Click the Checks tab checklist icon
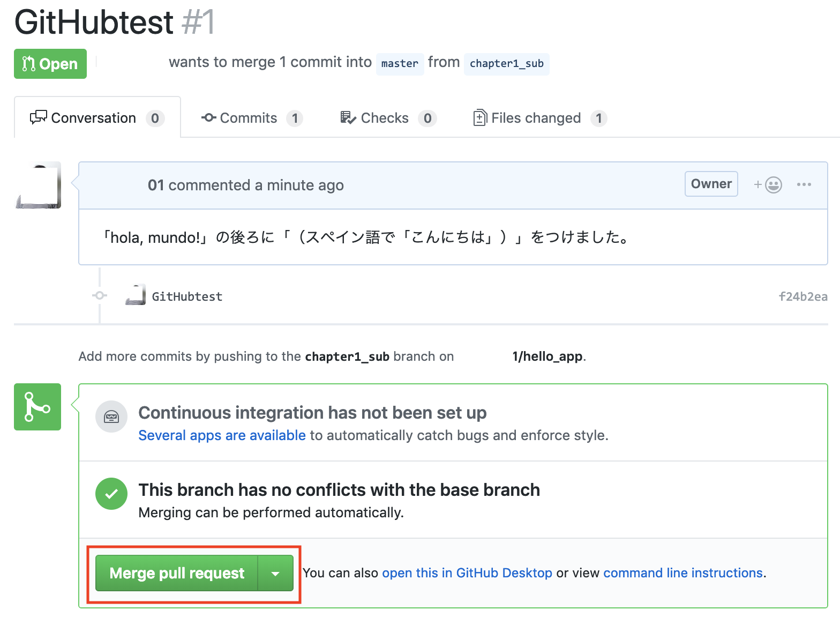The image size is (840, 617). (x=348, y=117)
